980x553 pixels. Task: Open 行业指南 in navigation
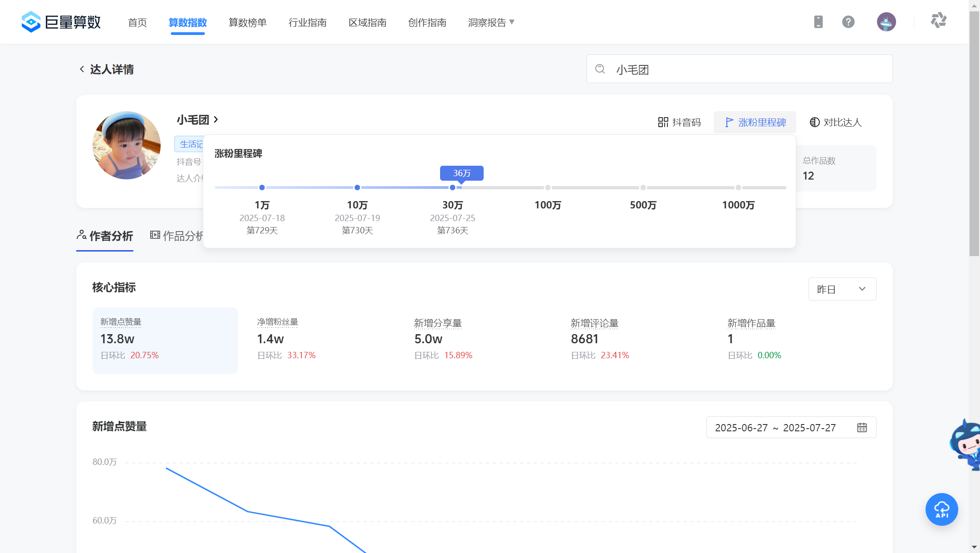coord(308,22)
